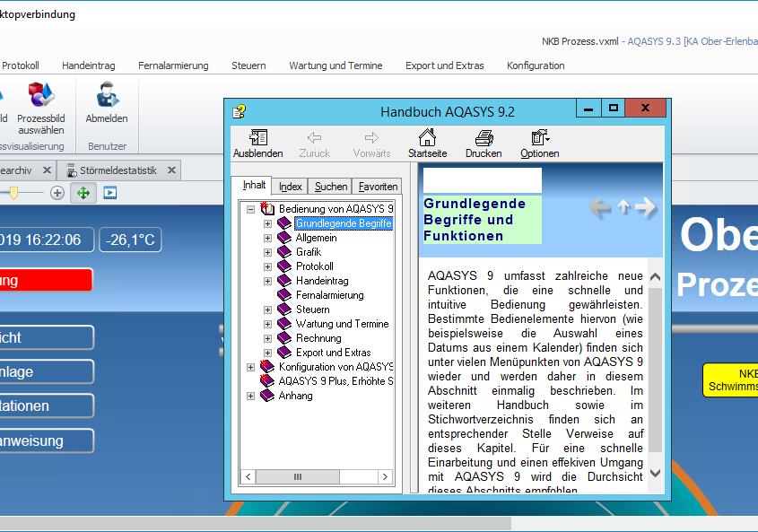Close the tab ending in 'earchiv'

pos(47,170)
